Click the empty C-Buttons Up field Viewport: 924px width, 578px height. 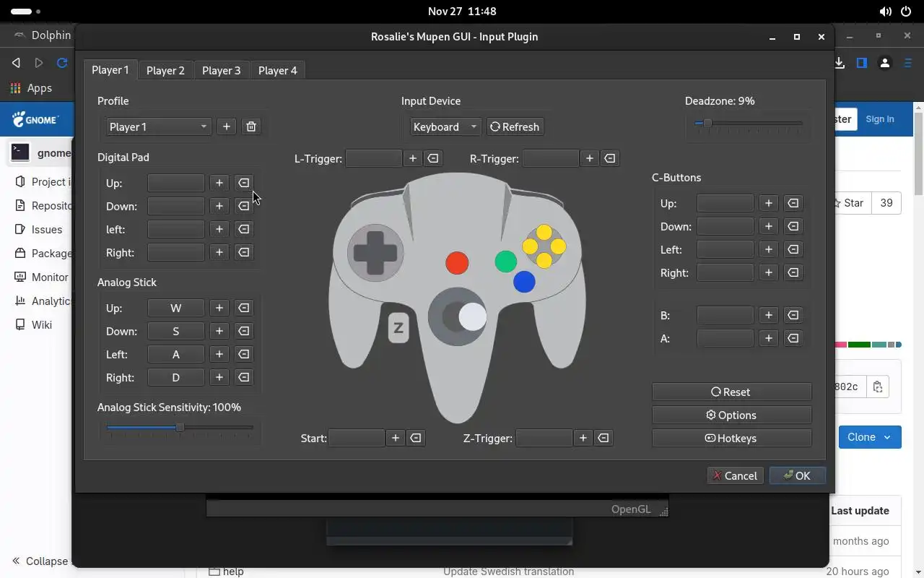coord(725,203)
